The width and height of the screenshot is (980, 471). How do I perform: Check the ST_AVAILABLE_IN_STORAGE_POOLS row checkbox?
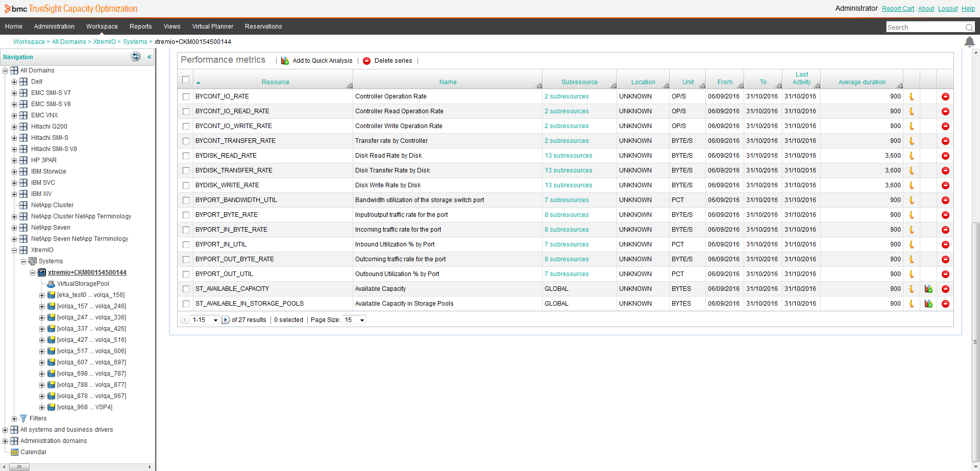(x=186, y=304)
